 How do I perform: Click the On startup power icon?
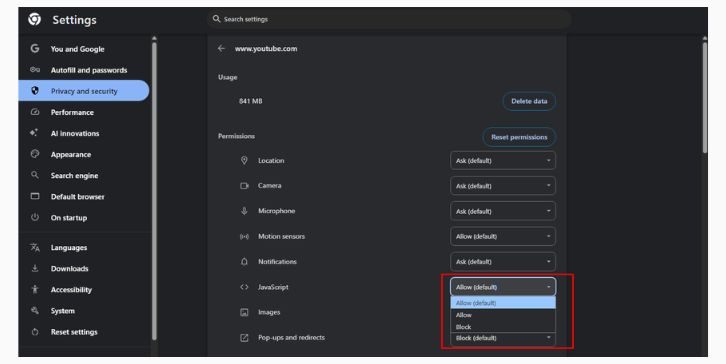click(35, 217)
